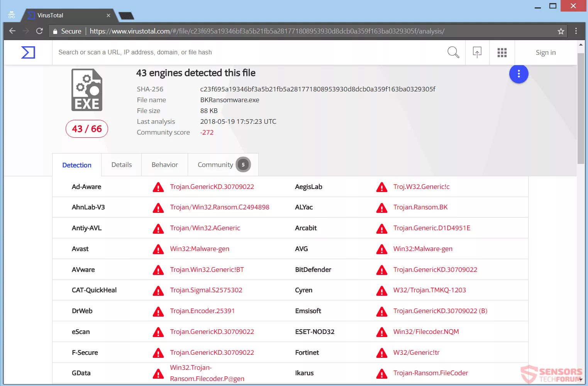Open the apps grid menu icon
This screenshot has height=386, width=588.
(x=502, y=52)
